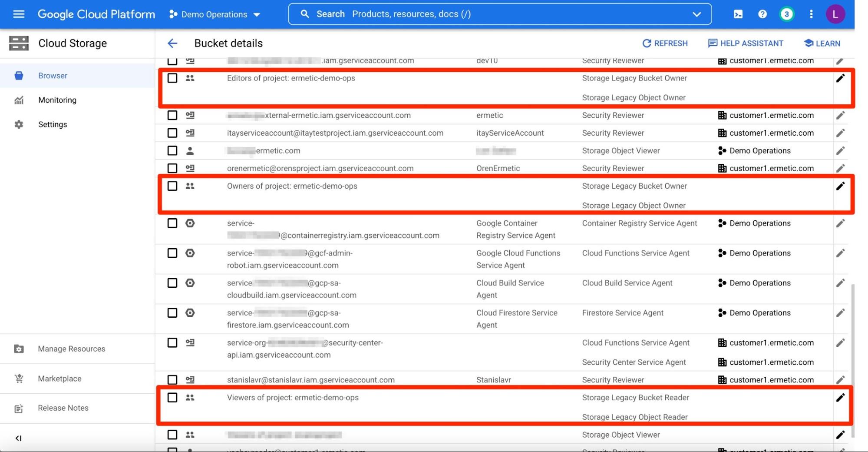This screenshot has height=452, width=868.
Task: Open the help question mark icon
Action: [762, 14]
